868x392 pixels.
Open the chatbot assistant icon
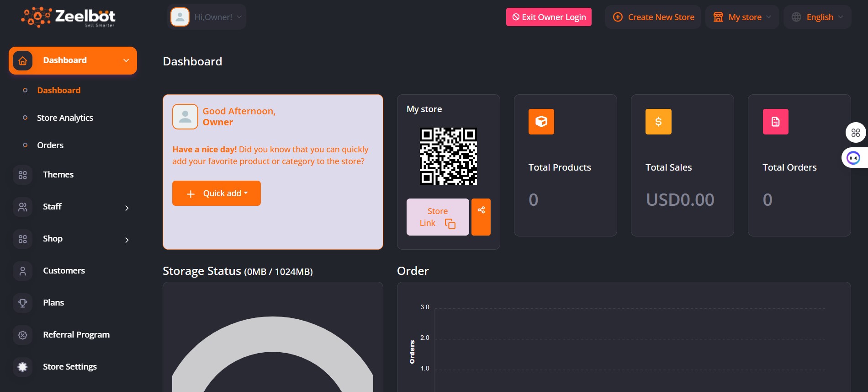click(853, 158)
